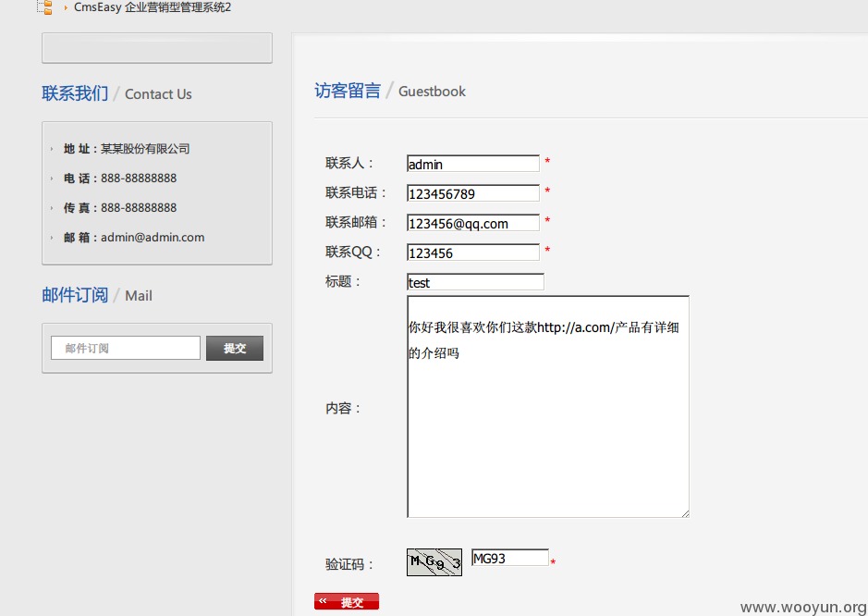The image size is (868, 616).
Task: Grab the textarea resize handle corner
Action: (x=685, y=513)
